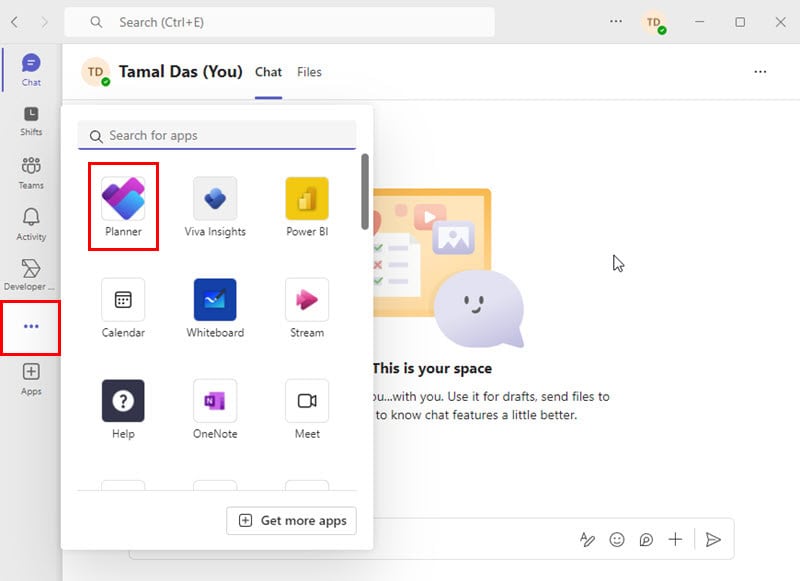Click the sidebar more apps ellipsis
Viewport: 800px width, 581px height.
[31, 326]
